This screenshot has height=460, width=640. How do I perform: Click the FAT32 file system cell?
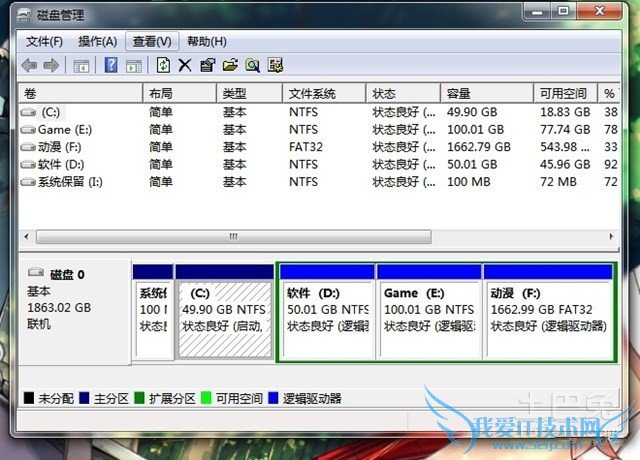306,147
